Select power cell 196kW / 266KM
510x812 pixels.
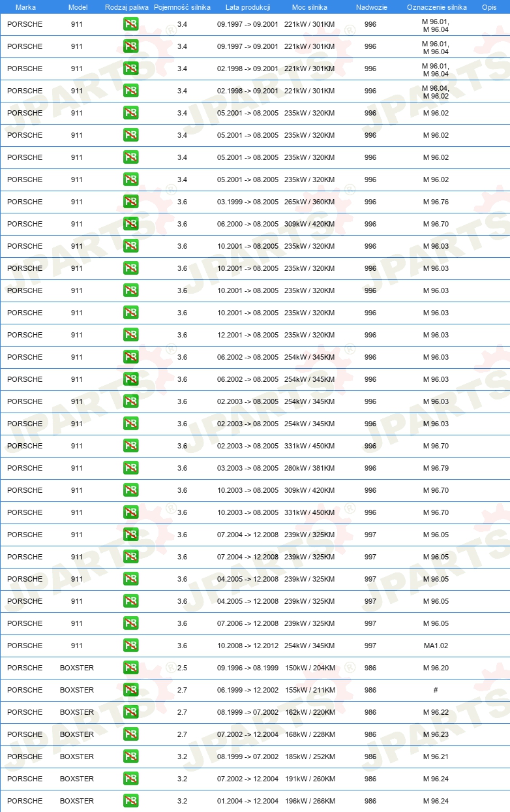(x=309, y=801)
